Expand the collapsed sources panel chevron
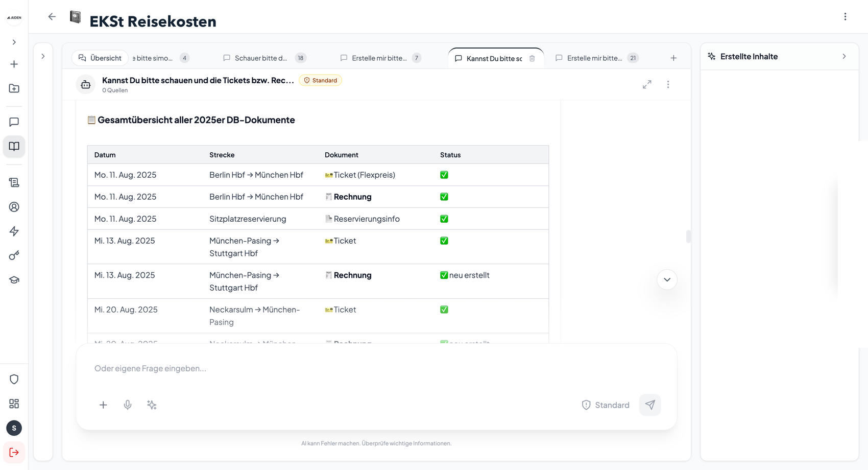Viewport: 868px width, 470px height. [x=43, y=56]
